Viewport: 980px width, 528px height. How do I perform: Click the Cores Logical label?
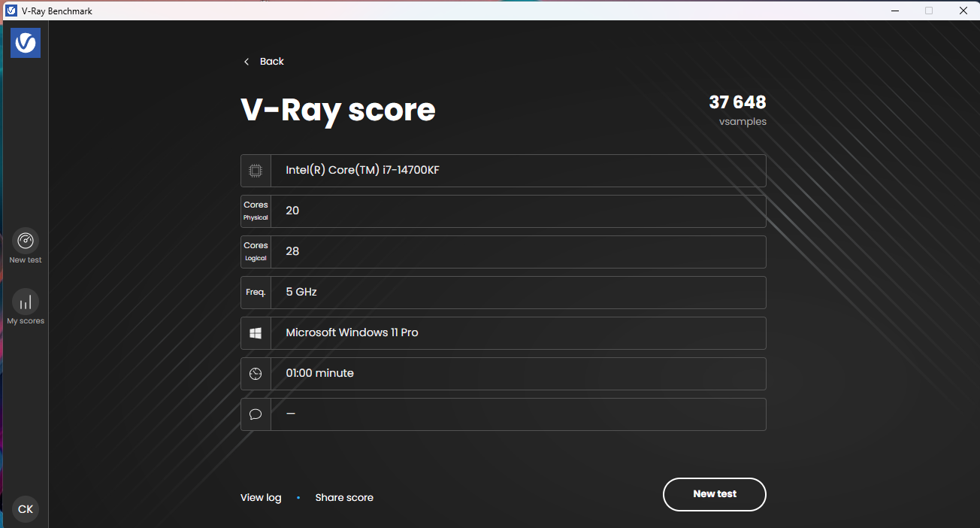tap(256, 252)
